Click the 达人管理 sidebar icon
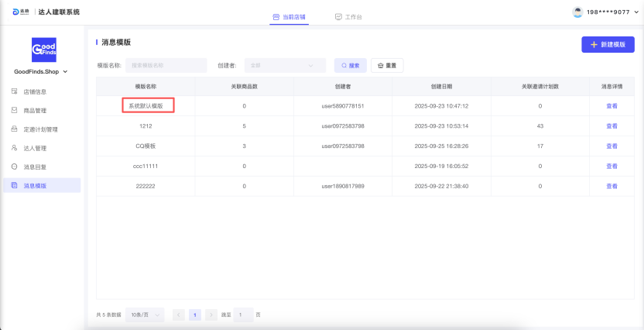This screenshot has width=644, height=330. 15,148
